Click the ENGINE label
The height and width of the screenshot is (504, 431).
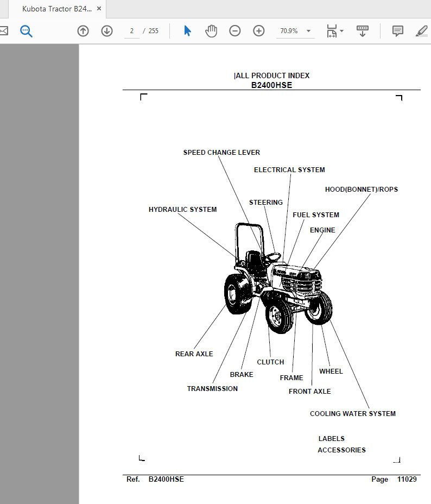point(322,230)
